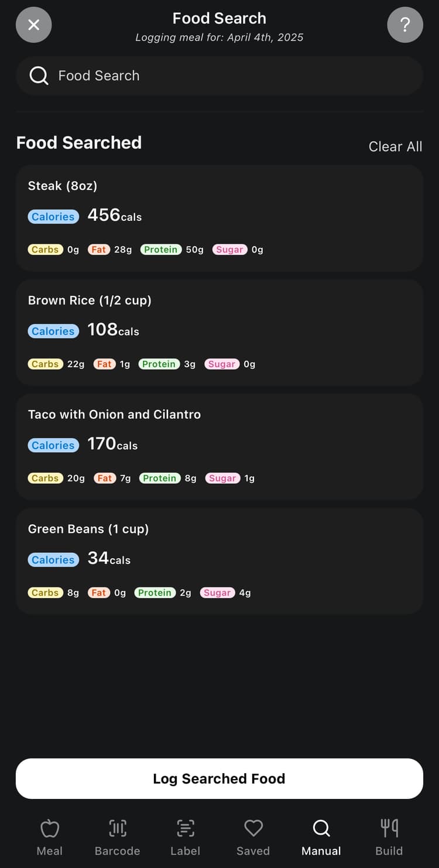This screenshot has height=868, width=439.
Task: Type in the Food Search field
Action: point(234,76)
